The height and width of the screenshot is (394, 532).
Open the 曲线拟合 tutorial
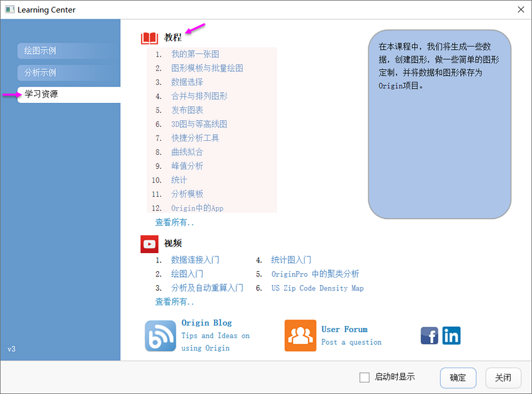187,152
